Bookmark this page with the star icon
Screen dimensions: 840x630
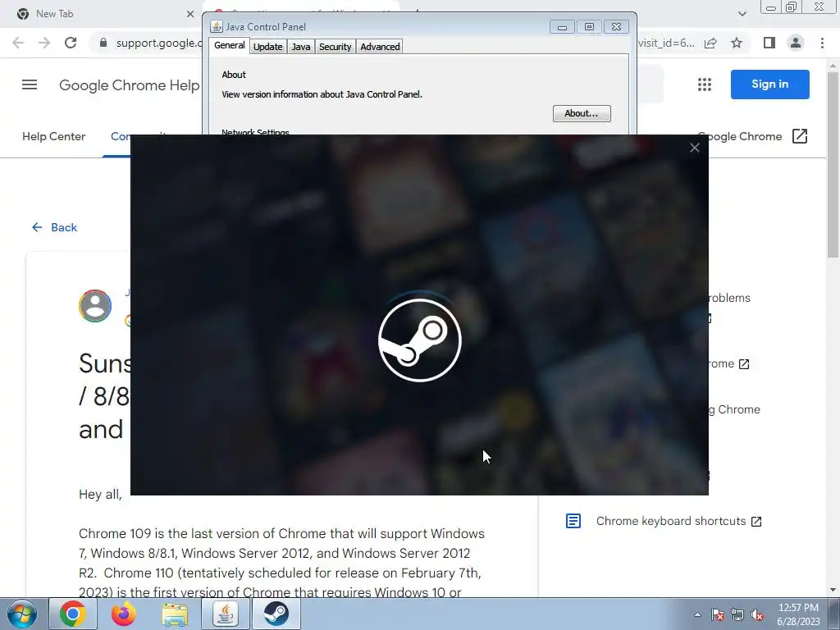(x=737, y=43)
